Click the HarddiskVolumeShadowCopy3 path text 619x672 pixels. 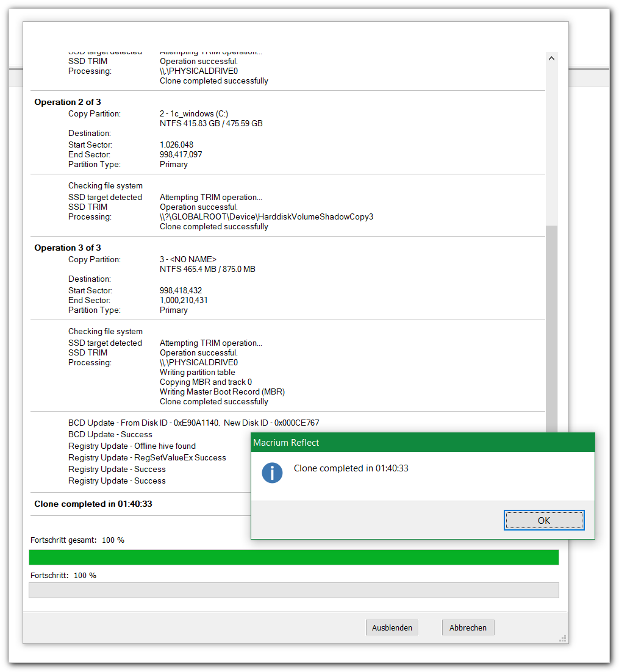pyautogui.click(x=267, y=217)
